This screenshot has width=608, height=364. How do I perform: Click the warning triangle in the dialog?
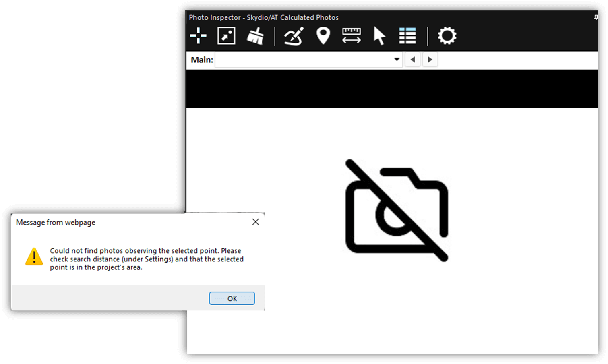(34, 258)
